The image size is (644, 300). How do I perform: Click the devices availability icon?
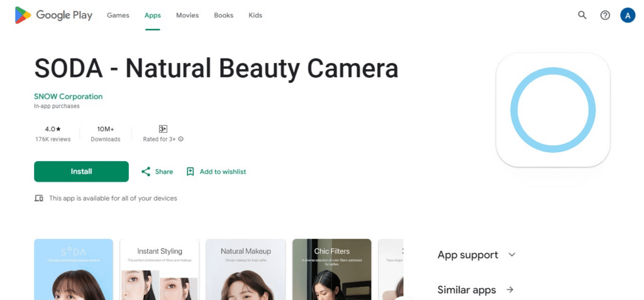[x=38, y=198]
